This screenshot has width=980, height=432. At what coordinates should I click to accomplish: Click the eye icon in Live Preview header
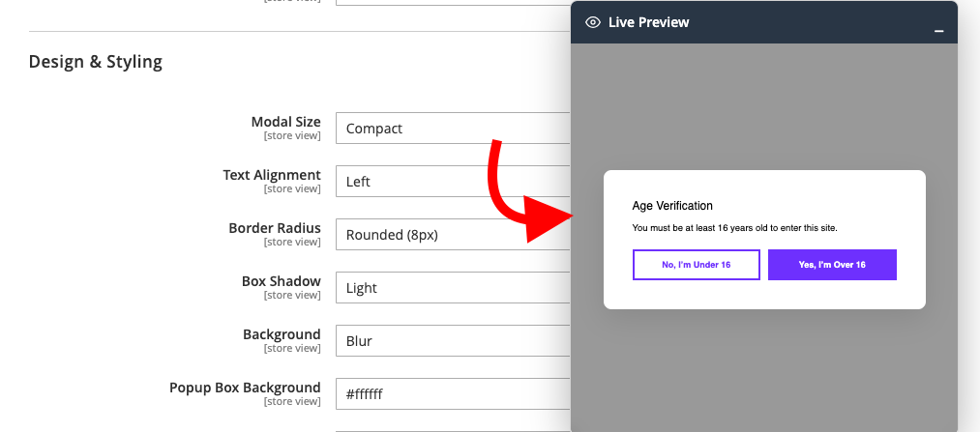point(592,22)
